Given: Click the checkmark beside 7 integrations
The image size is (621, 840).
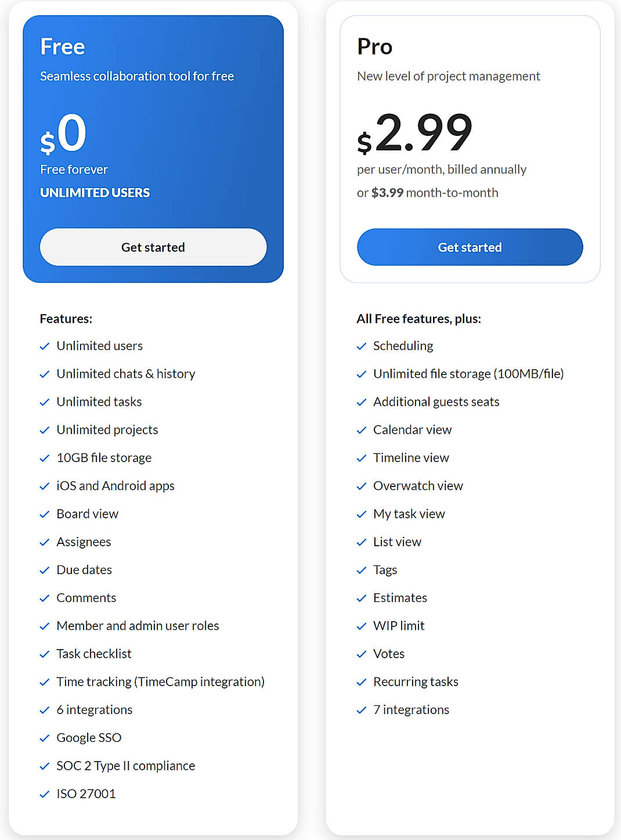Looking at the screenshot, I should point(361,710).
